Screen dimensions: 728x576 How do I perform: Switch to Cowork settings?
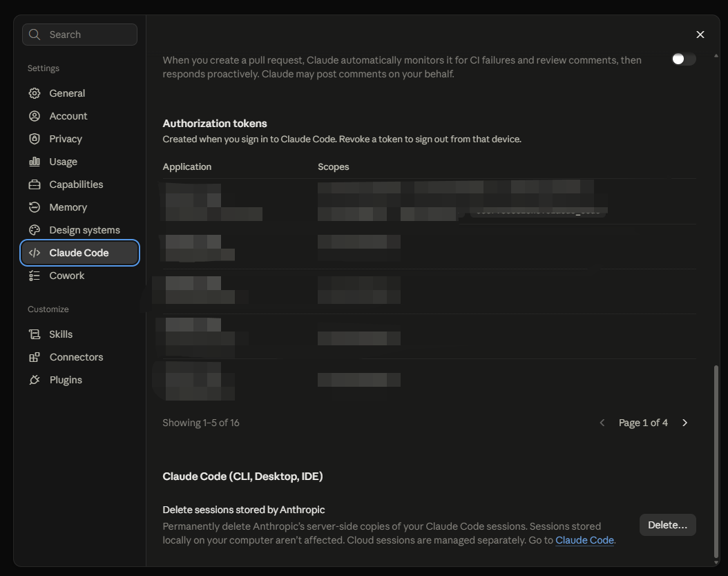coord(80,276)
